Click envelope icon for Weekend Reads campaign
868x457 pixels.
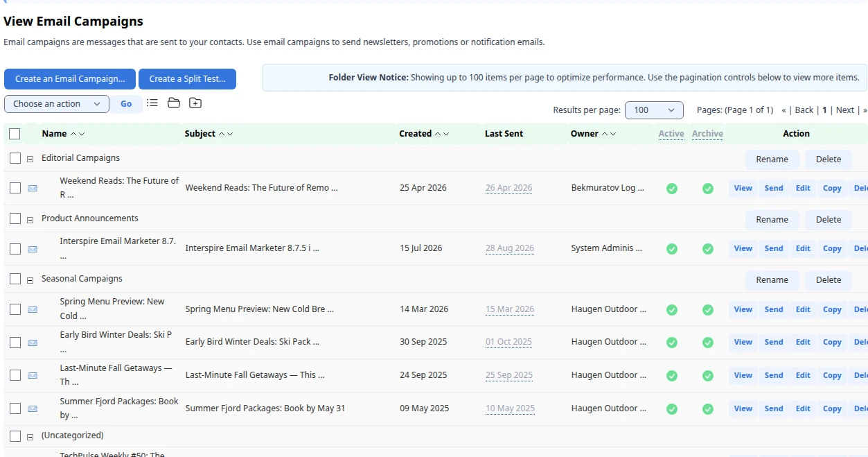(33, 188)
